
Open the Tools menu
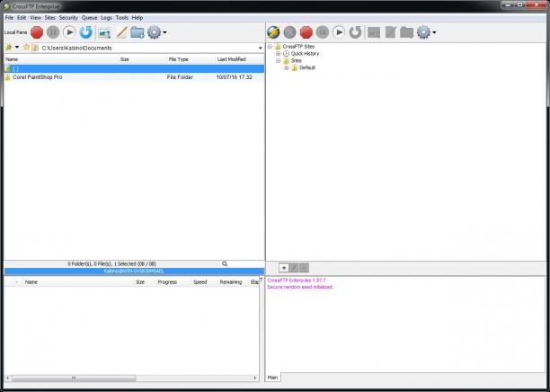click(122, 18)
